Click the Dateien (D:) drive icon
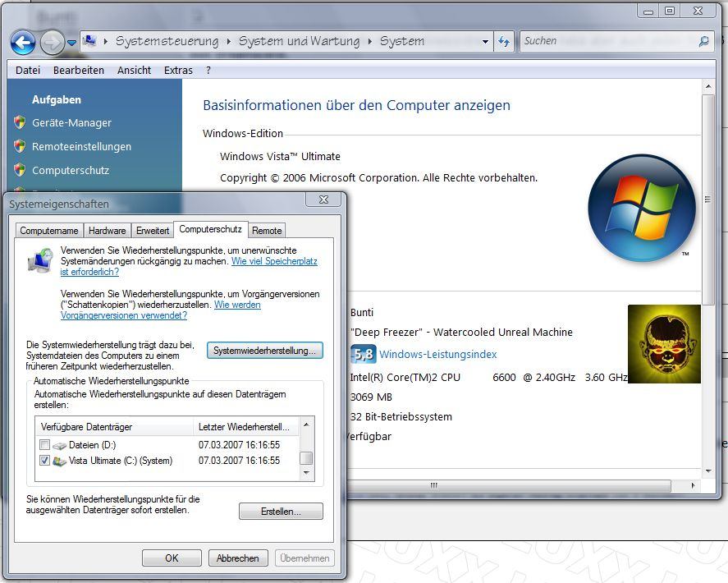Viewport: 728px width, 583px height. coord(59,446)
